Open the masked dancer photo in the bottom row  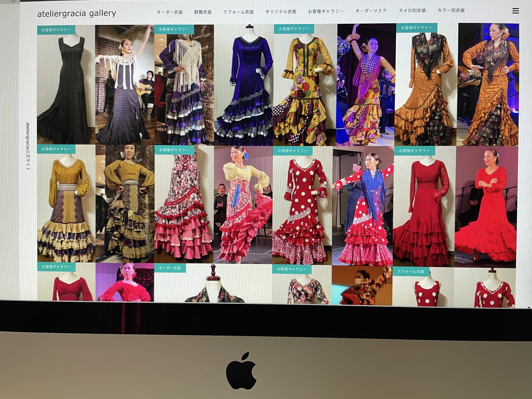point(362,286)
